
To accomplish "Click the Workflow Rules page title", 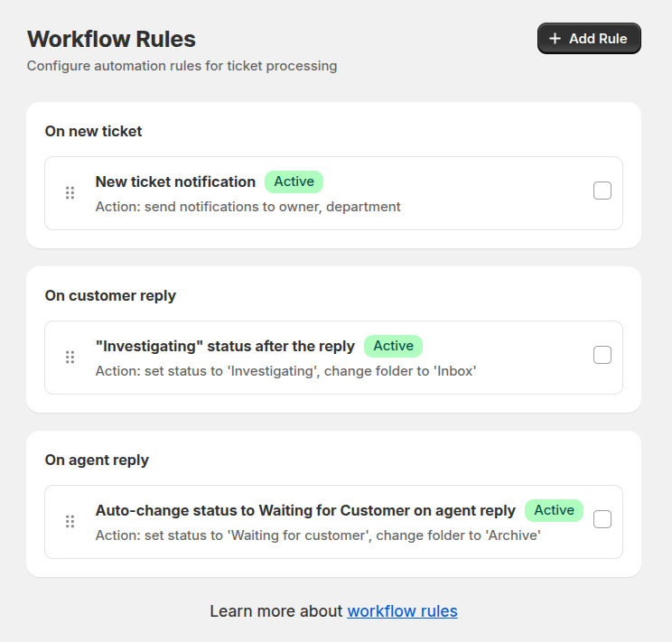I will pos(111,39).
